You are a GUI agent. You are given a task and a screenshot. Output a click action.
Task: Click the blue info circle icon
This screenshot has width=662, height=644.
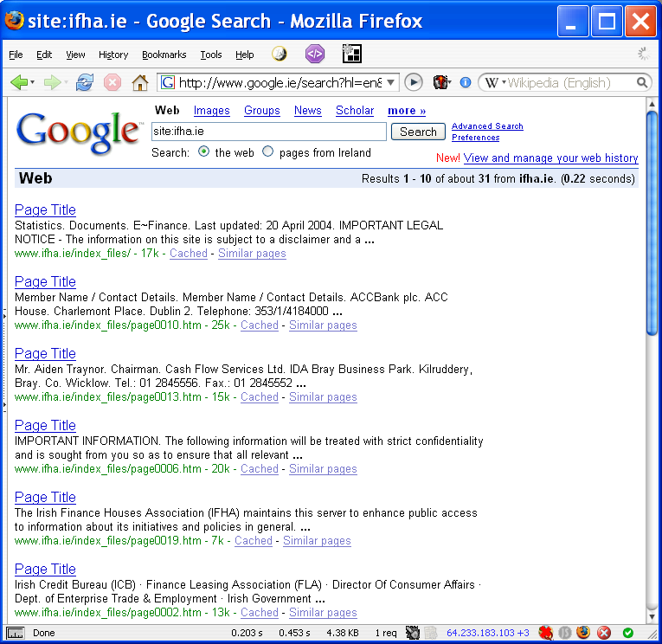(466, 82)
